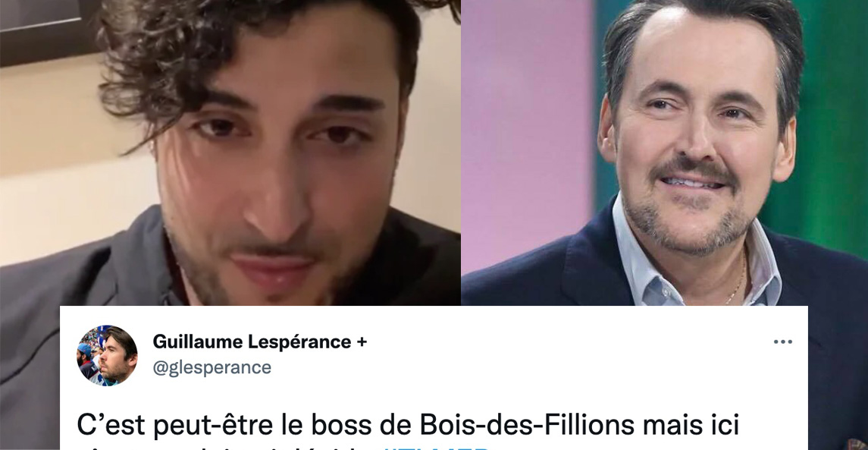Open the right photo of the smiling man
The image size is (868, 450).
point(664,153)
